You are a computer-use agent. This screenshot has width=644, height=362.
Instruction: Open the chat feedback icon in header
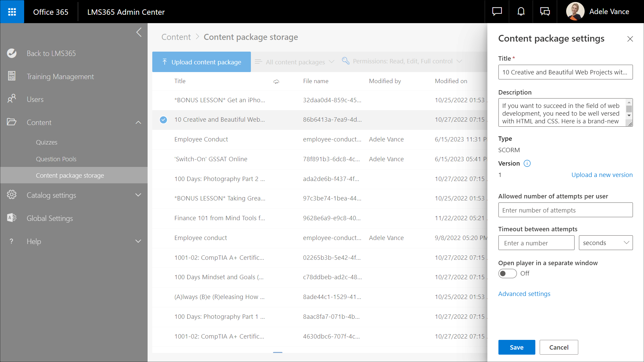pyautogui.click(x=497, y=12)
